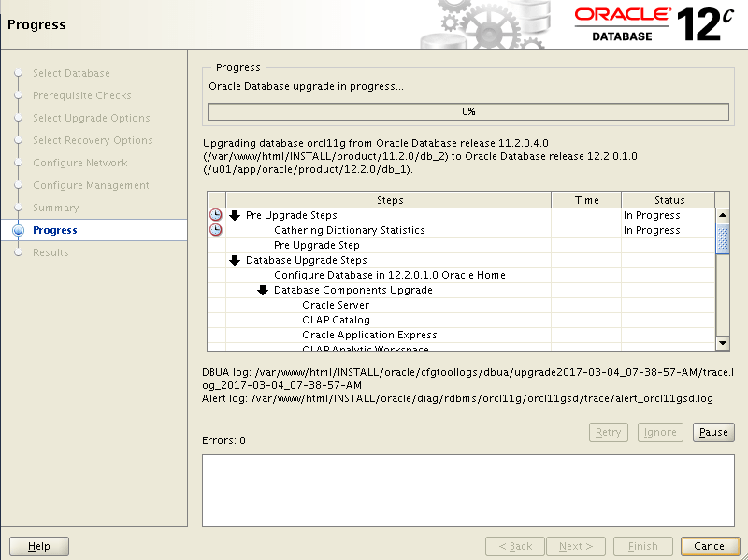Click inside the empty errors text area

point(468,491)
